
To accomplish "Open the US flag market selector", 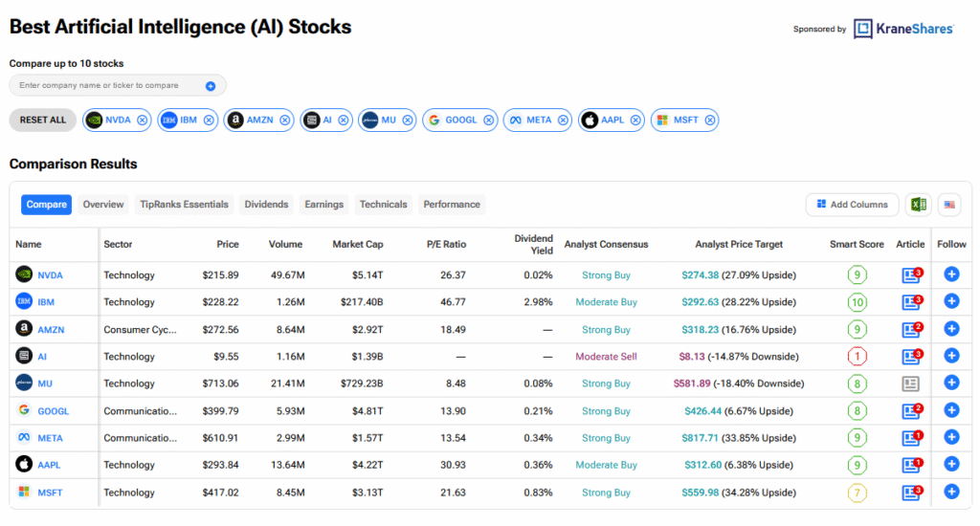I will [949, 205].
